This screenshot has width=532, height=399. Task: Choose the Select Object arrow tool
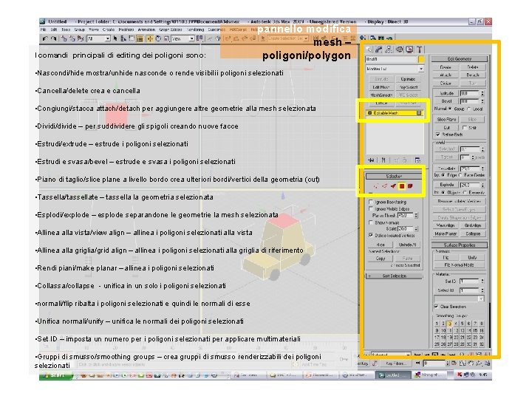[115, 38]
